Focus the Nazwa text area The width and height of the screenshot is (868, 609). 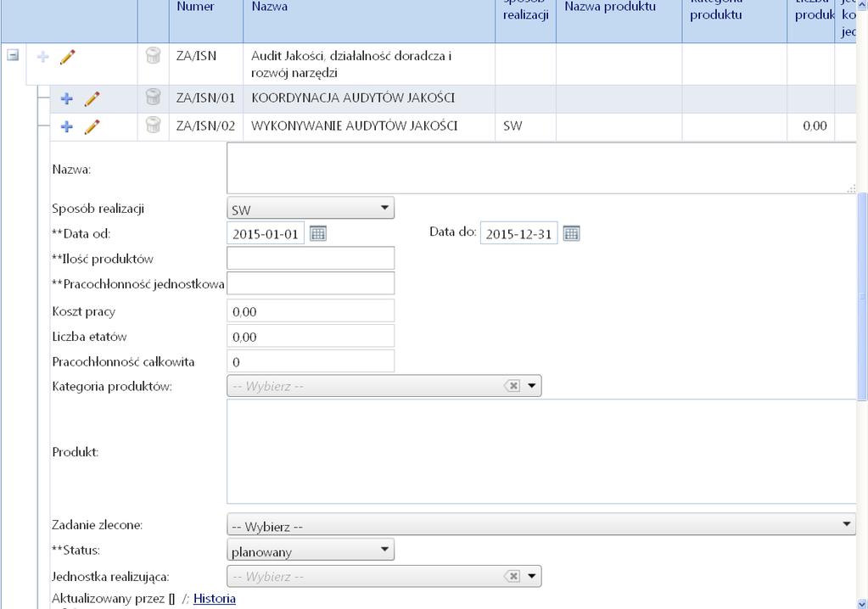541,168
